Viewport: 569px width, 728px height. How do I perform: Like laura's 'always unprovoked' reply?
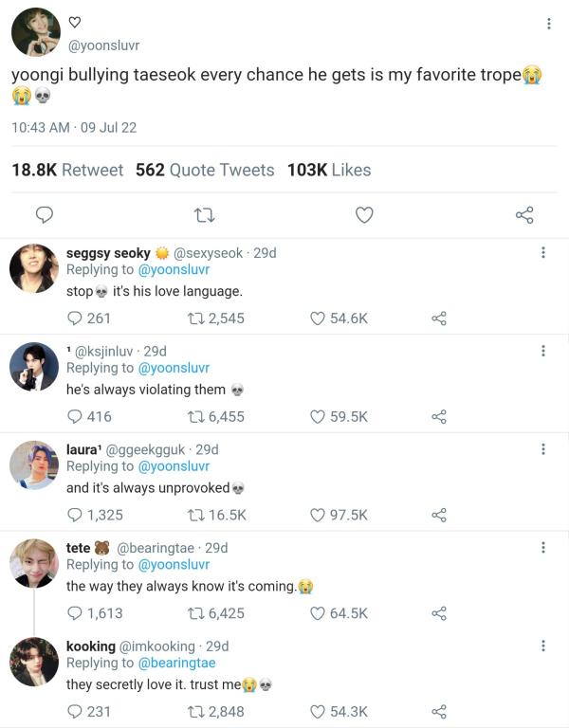[x=319, y=515]
